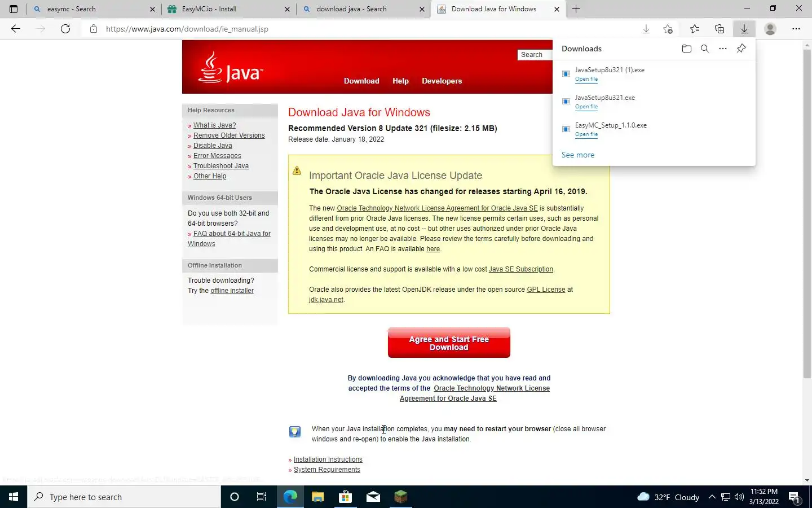This screenshot has height=508, width=812.
Task: Open the System Requirements link
Action: [x=327, y=470]
